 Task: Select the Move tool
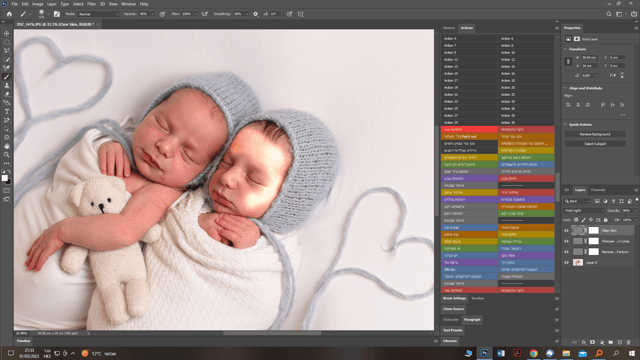coord(7,33)
